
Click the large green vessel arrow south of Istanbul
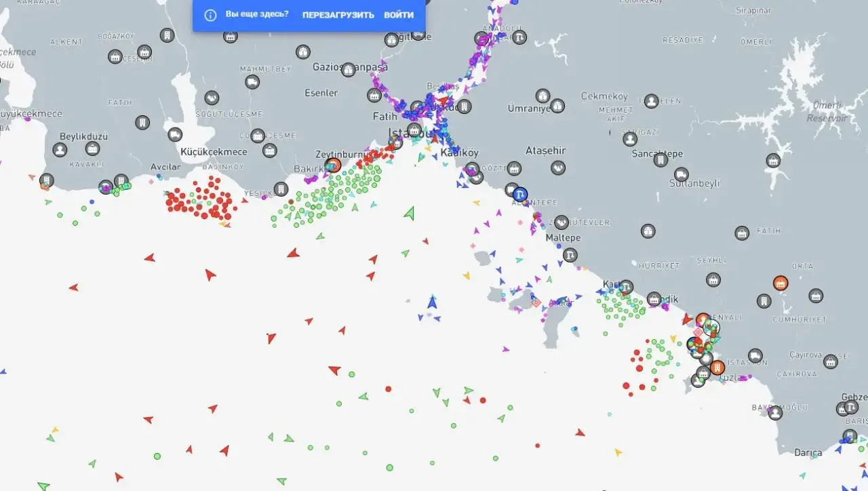pos(409,213)
